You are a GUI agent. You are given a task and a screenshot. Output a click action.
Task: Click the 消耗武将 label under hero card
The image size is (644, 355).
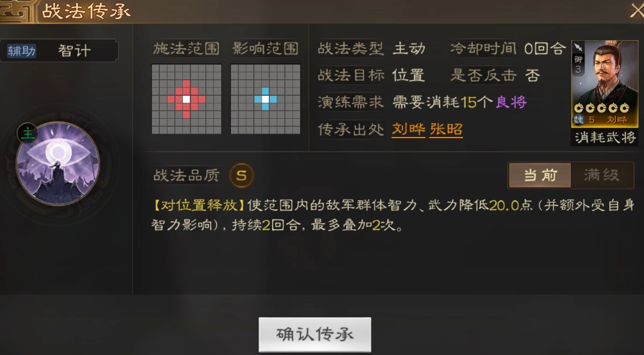point(605,137)
